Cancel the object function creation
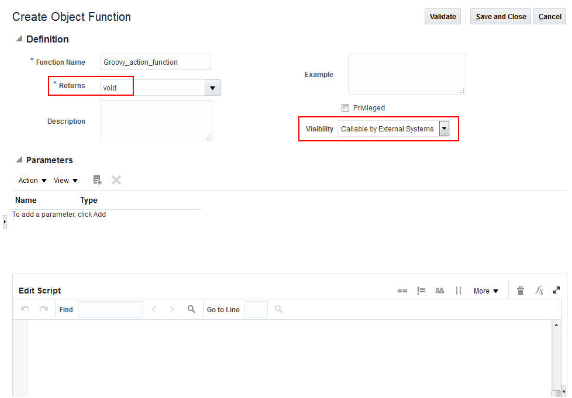 (550, 16)
